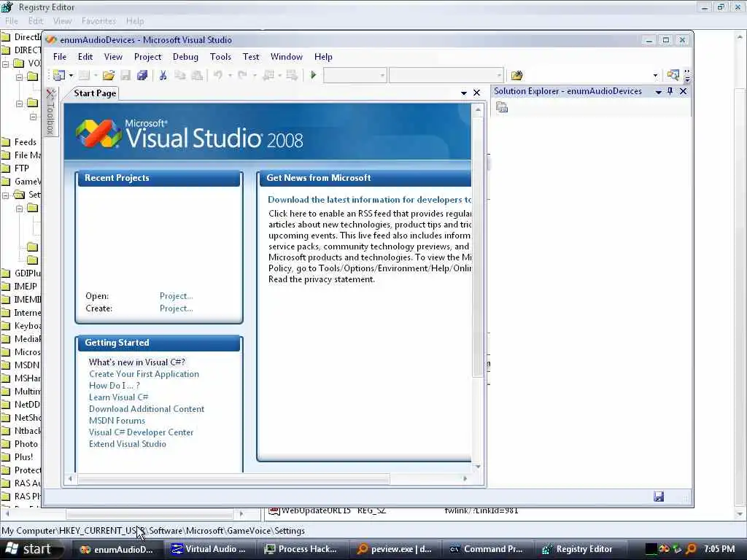
Task: Switch to Virtual Audio taskbar button
Action: coord(209,549)
